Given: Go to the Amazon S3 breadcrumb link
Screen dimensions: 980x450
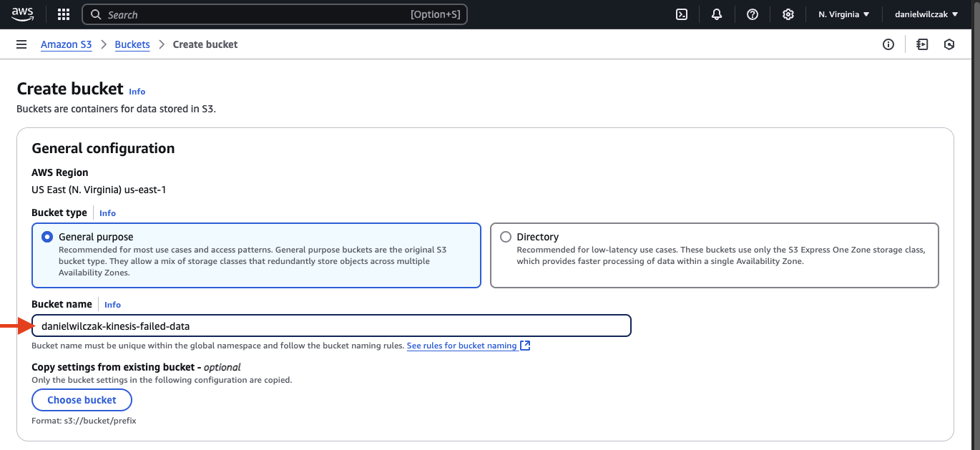Looking at the screenshot, I should [x=67, y=44].
